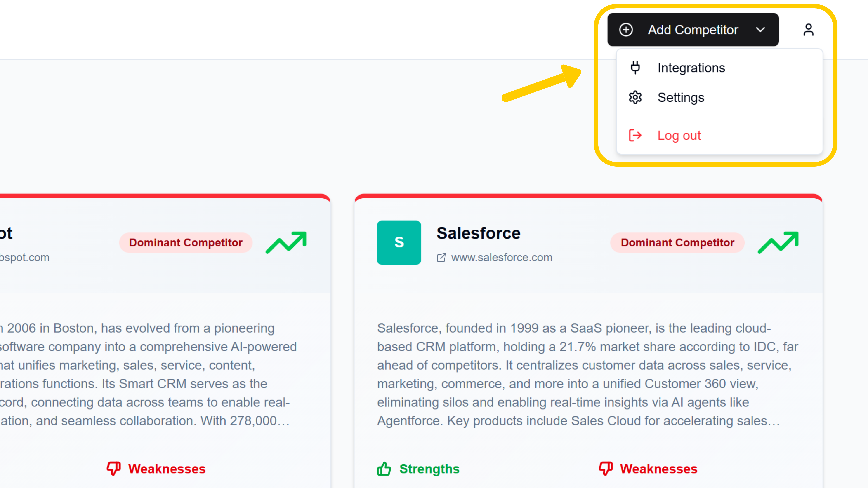Viewport: 868px width, 488px height.
Task: Click the external link icon beside www.salesforce.com
Action: (x=441, y=258)
